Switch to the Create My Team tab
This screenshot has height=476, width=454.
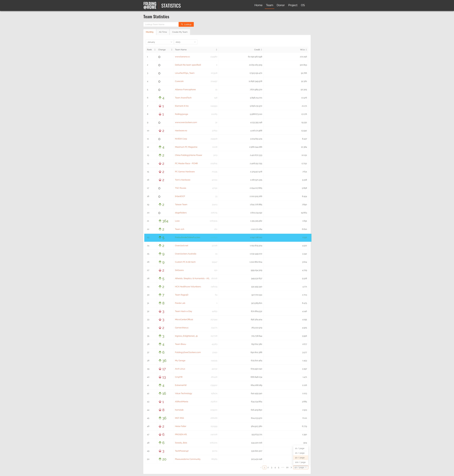click(180, 32)
